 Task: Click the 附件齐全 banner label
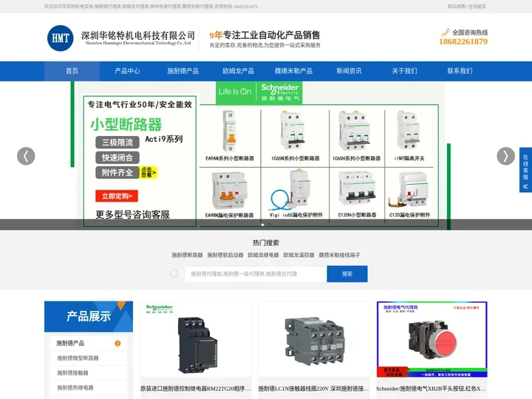[x=117, y=172]
